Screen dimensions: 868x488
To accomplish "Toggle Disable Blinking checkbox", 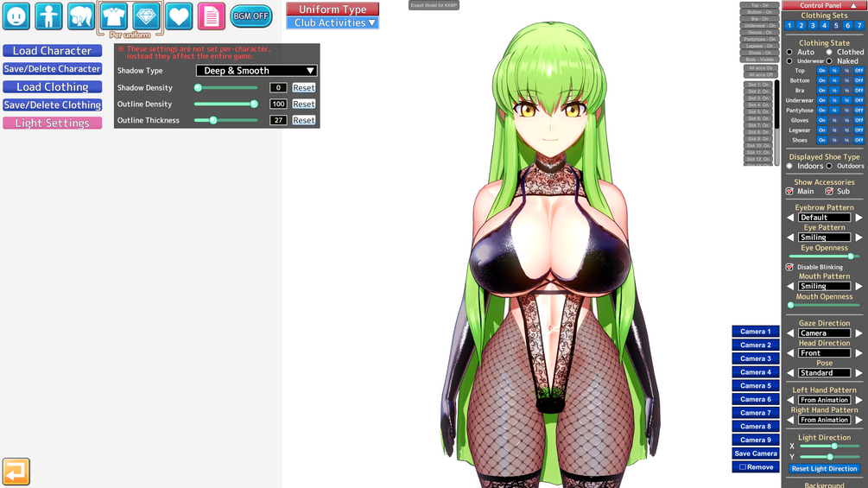I will (x=789, y=267).
